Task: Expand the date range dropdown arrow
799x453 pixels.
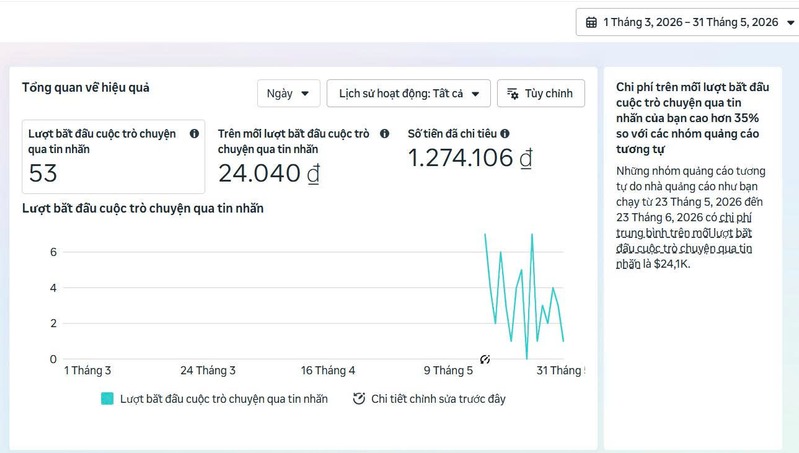Action: point(790,22)
